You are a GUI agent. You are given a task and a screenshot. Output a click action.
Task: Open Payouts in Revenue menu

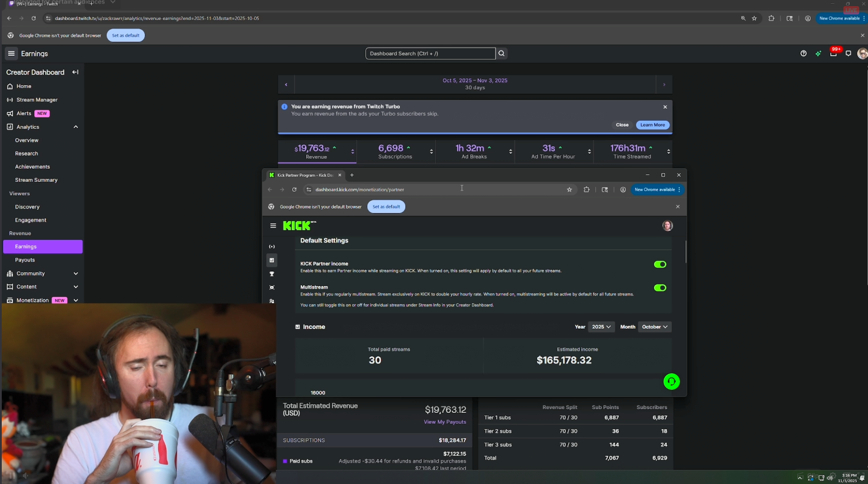(x=25, y=260)
